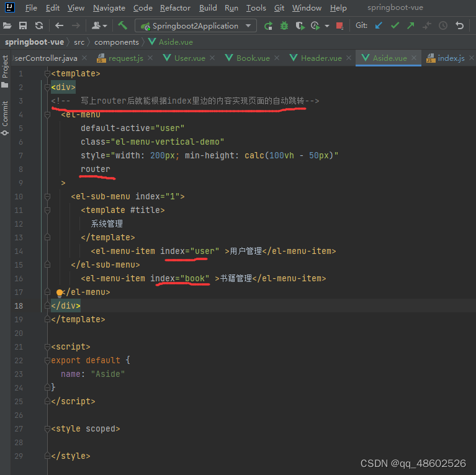Open the profiler options dropdown arrow

click(x=327, y=26)
